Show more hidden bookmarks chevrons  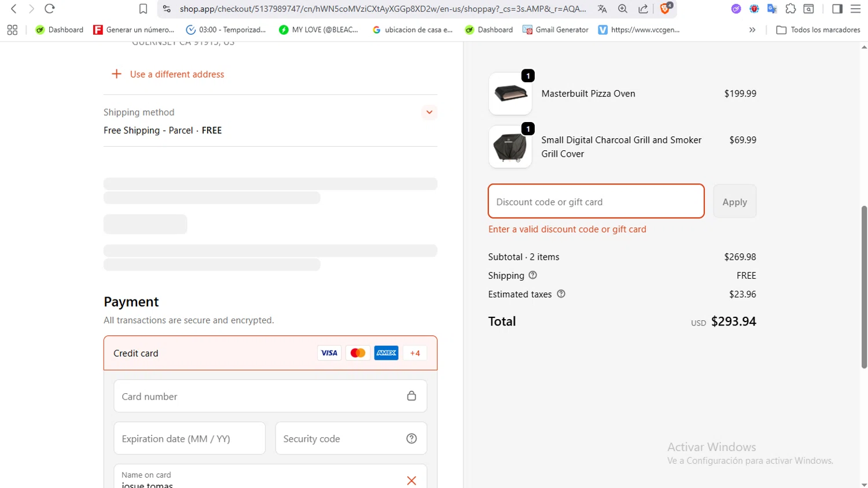tap(752, 30)
